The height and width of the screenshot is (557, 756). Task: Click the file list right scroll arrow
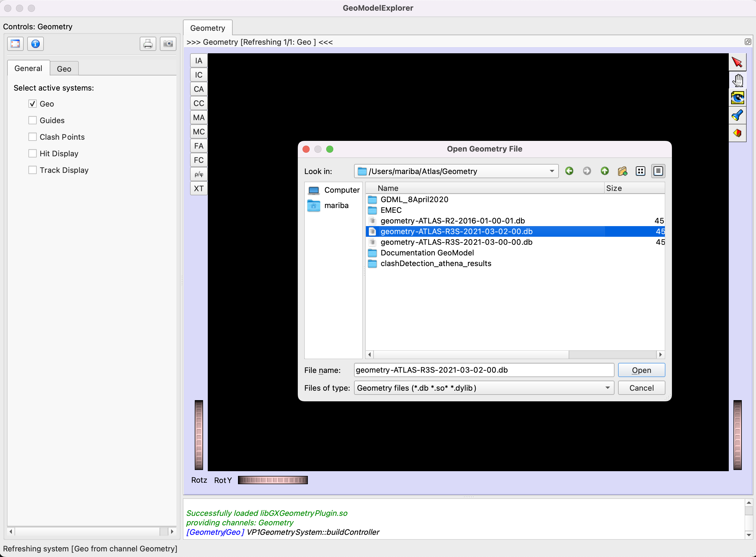click(x=661, y=354)
